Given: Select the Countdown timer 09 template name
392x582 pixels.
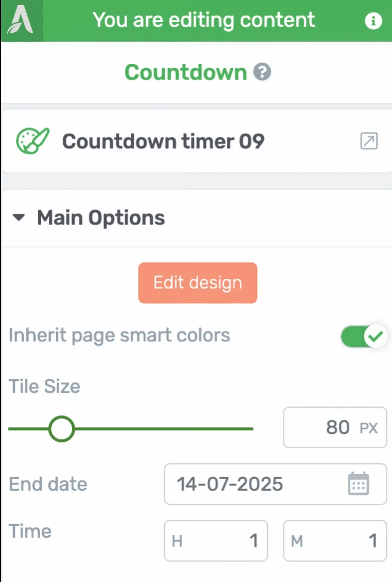Looking at the screenshot, I should coord(163,141).
